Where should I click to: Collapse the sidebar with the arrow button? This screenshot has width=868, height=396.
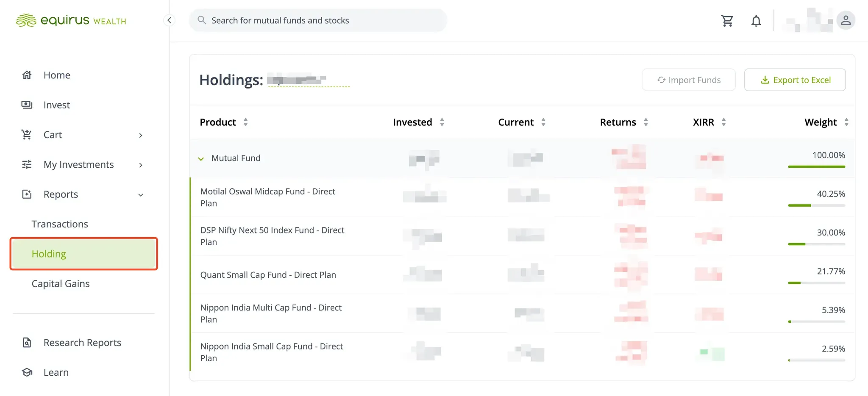point(169,20)
